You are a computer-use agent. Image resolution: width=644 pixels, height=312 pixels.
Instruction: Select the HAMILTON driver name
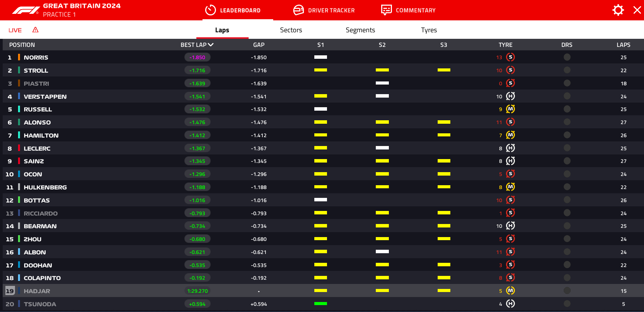(x=41, y=136)
